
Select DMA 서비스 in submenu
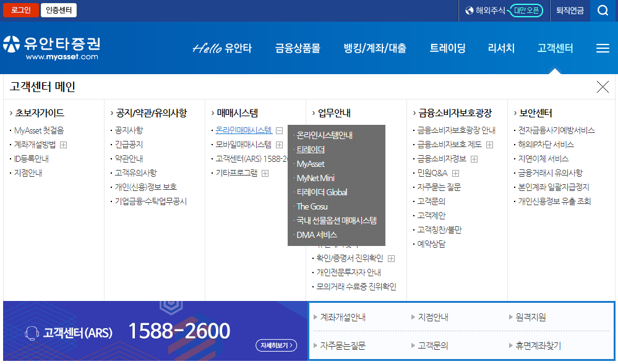pos(317,235)
